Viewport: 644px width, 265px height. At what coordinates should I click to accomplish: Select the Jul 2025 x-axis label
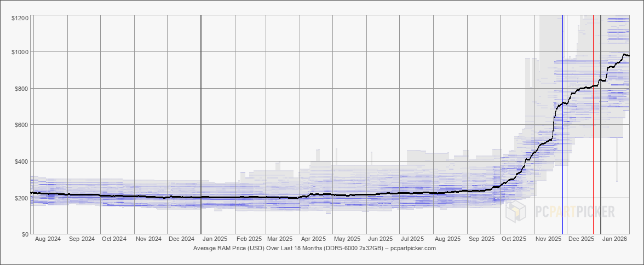(x=412, y=239)
